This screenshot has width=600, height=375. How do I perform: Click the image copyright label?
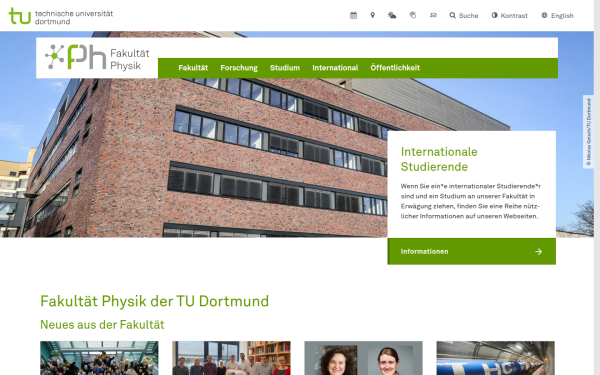[589, 132]
